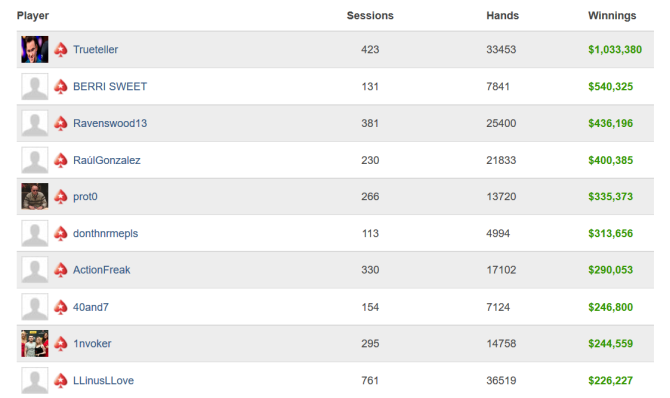Click the blank avatar for 40and7
This screenshot has width=670, height=398.
(x=35, y=307)
